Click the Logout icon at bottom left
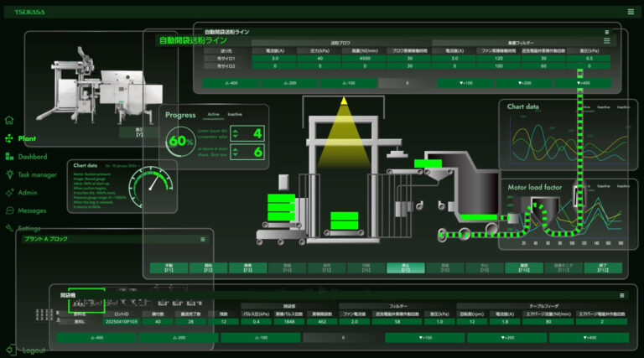The image size is (644, 358). [9, 350]
